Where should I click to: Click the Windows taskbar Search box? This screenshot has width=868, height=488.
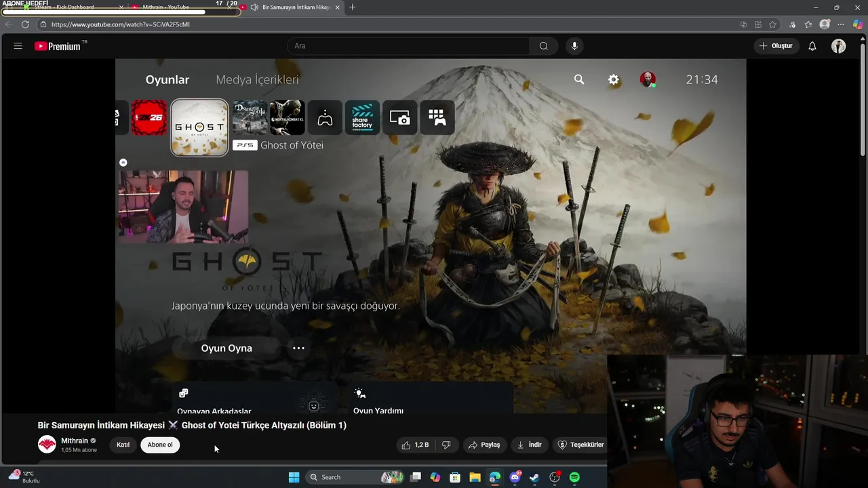(x=354, y=477)
